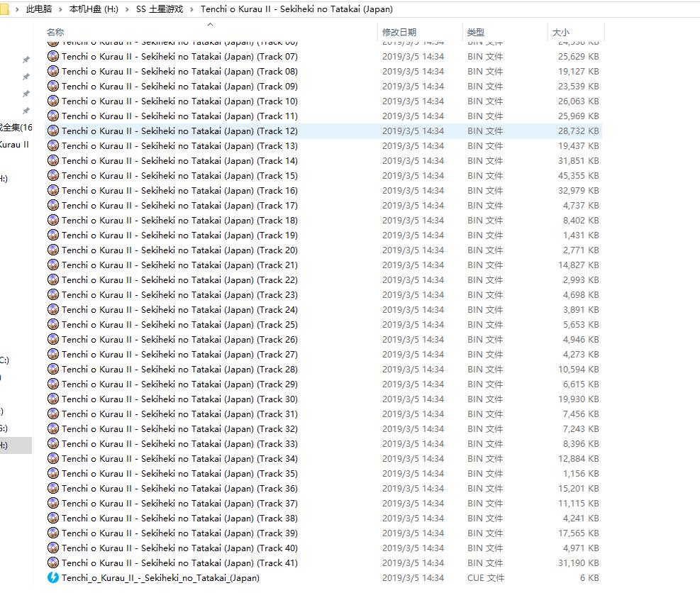This screenshot has width=700, height=593.
Task: Go to SS 土星游戏 folder breadcrumb
Action: [x=160, y=9]
